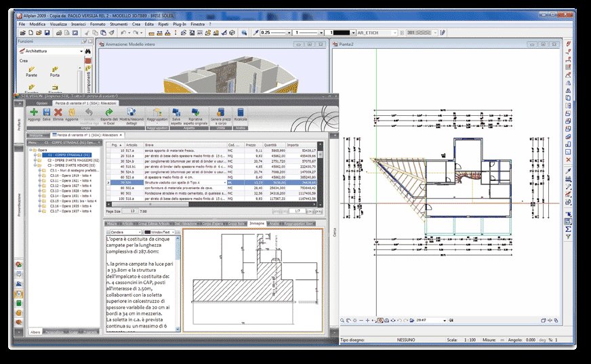Open the 0.25 pen thickness dropdown
Screen dimensions: 591x364
pyautogui.click(x=290, y=32)
